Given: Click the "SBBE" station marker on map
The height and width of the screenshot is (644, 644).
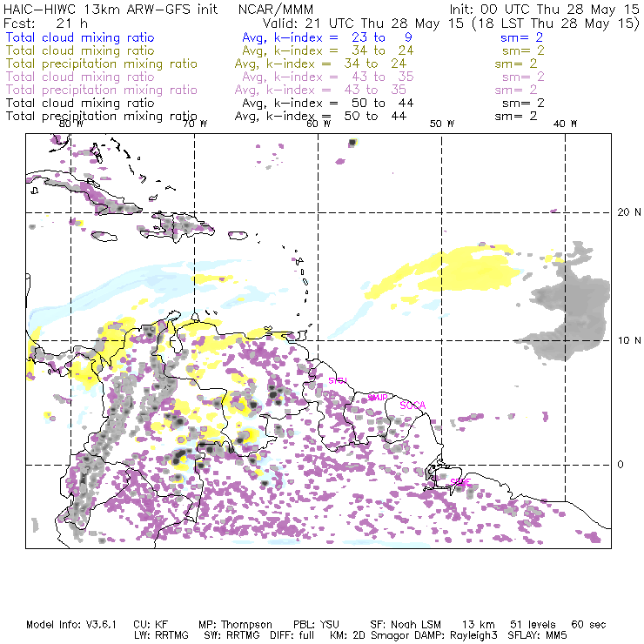Looking at the screenshot, I should pos(460,482).
